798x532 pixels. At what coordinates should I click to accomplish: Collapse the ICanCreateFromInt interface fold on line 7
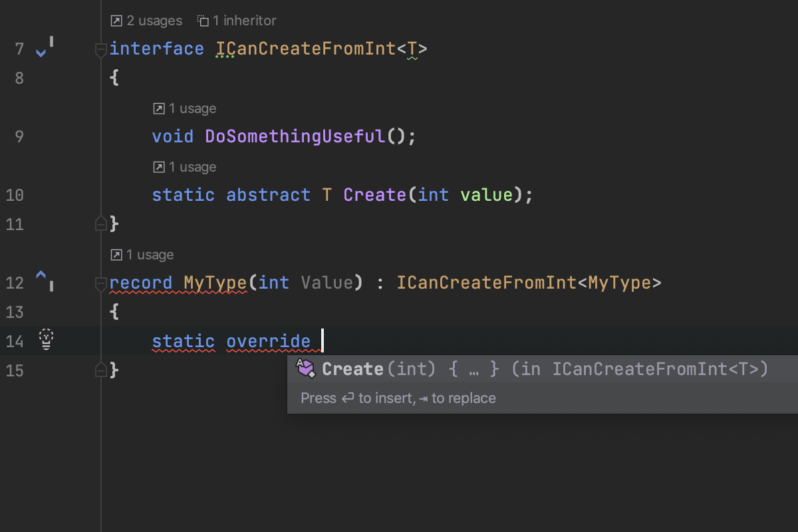coord(100,49)
